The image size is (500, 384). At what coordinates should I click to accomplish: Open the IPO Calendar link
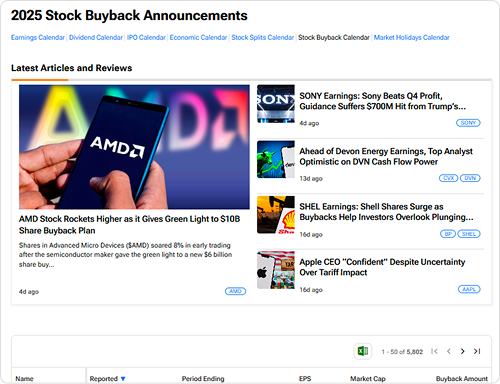coord(146,37)
